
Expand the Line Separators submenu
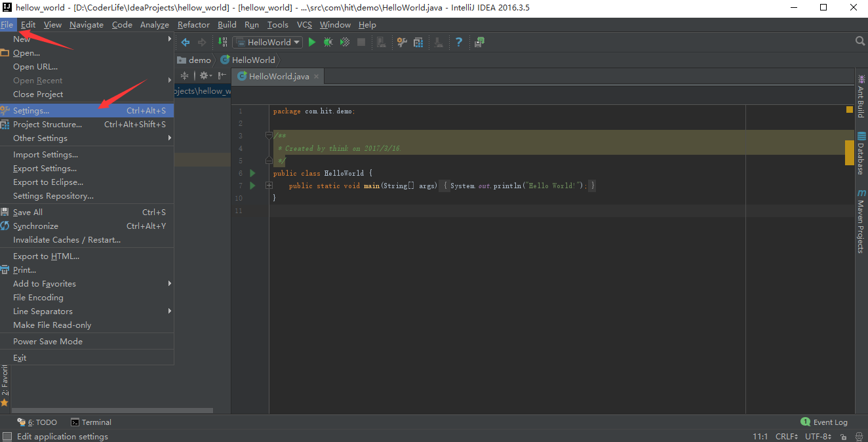point(87,311)
